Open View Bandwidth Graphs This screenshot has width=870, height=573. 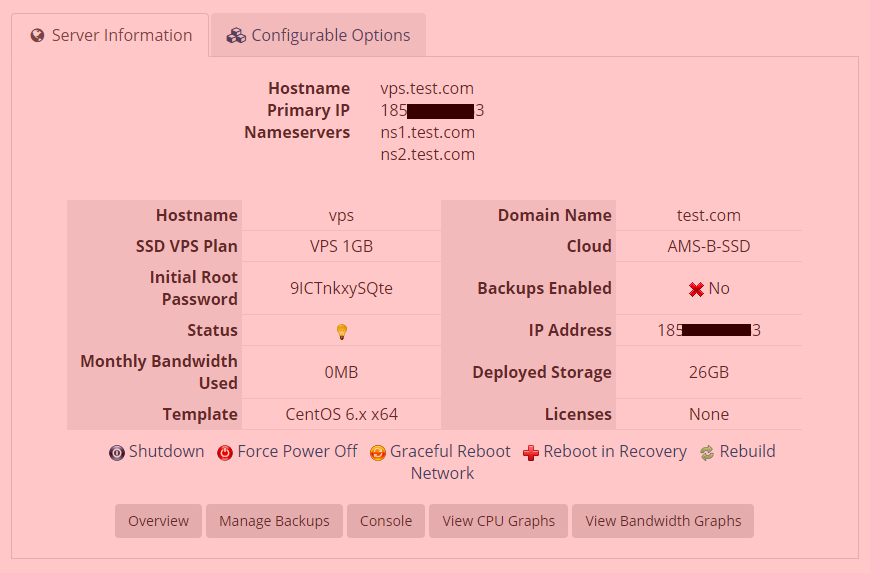click(x=663, y=521)
